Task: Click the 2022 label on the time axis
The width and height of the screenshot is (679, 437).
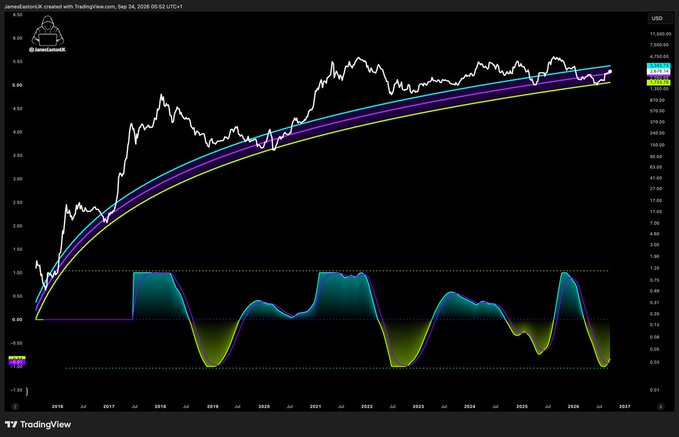Action: pos(367,407)
